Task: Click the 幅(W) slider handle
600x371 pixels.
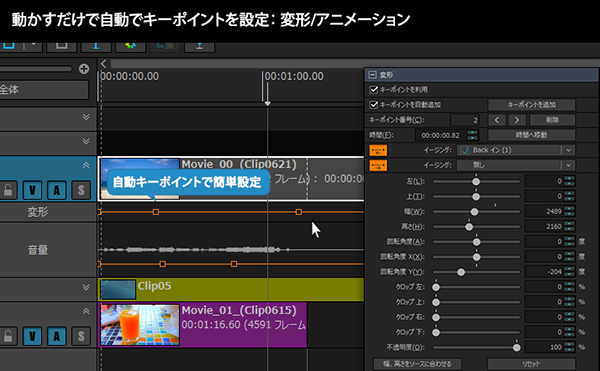Action: (474, 212)
